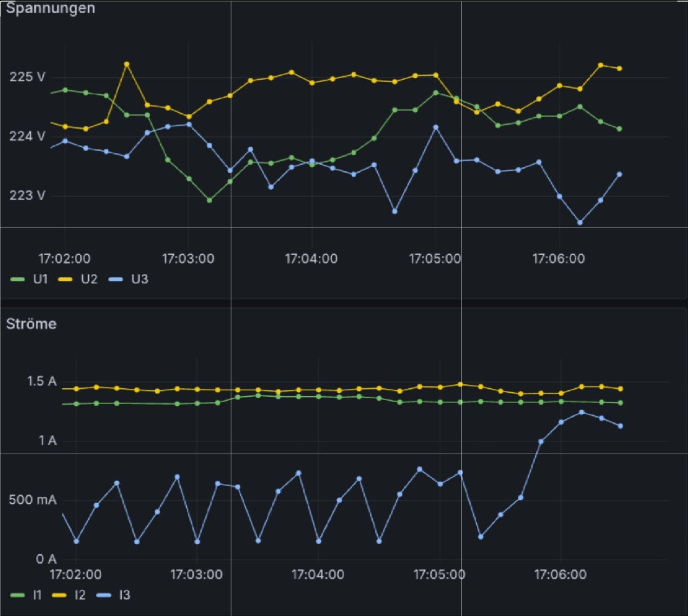Click the blue U3 legend color swatch

pyautogui.click(x=115, y=279)
